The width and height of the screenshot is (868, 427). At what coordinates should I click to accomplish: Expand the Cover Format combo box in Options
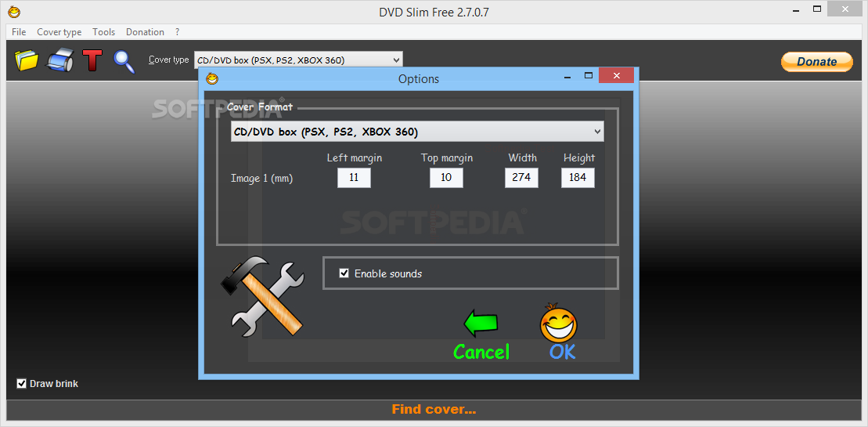[x=417, y=132]
